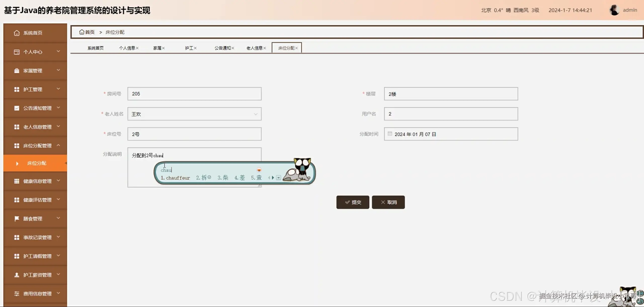Switch to the 个人信息 tab
This screenshot has width=644, height=307.
click(127, 48)
